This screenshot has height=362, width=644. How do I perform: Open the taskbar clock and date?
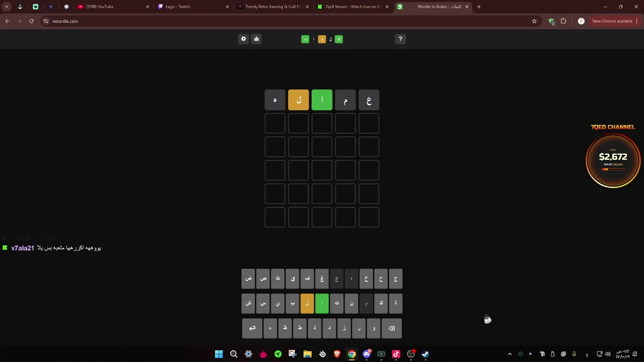click(623, 354)
